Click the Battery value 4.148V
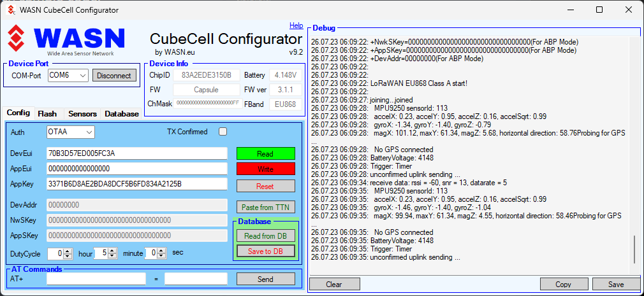The height and width of the screenshot is (296, 644). (x=286, y=76)
